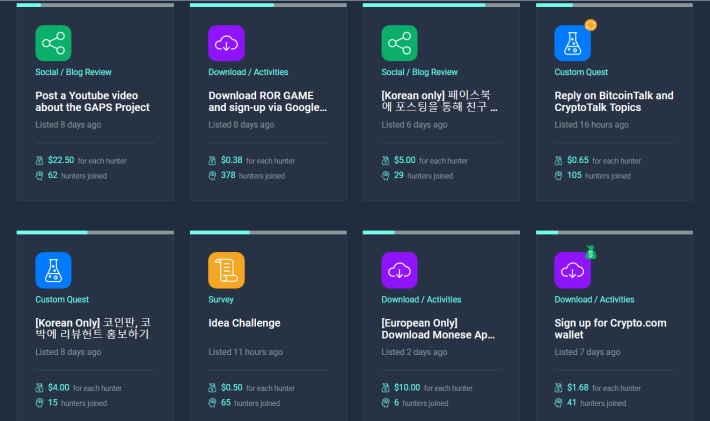
Task: Click money bag icon beside $10.00 reward
Action: click(385, 388)
